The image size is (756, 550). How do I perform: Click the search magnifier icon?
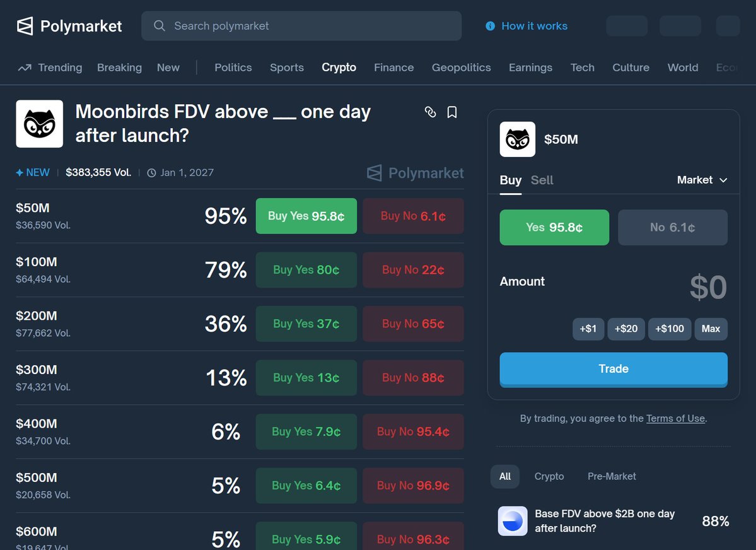[x=159, y=26]
